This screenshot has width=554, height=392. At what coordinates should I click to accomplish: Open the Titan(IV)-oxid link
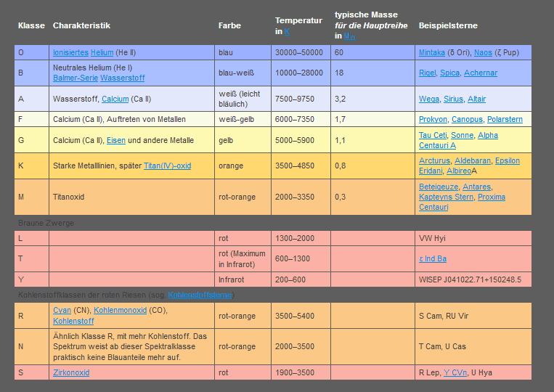coord(167,166)
